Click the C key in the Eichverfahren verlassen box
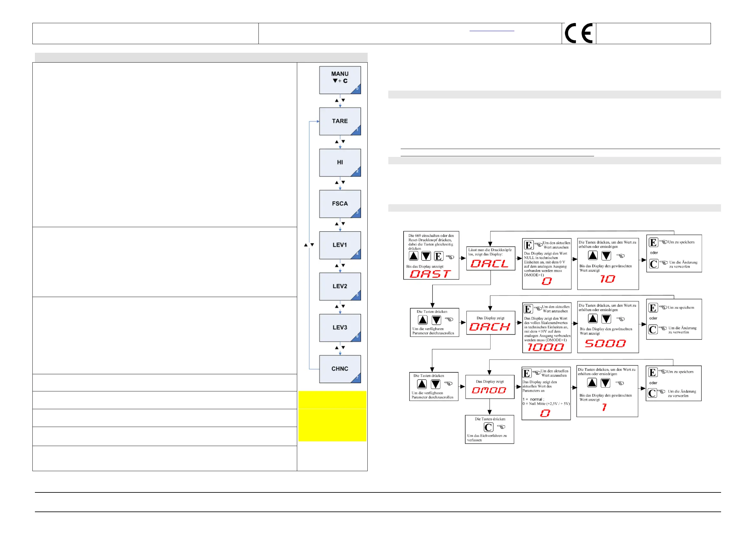Image resolution: width=756 pixels, height=535 pixels. pos(488,427)
